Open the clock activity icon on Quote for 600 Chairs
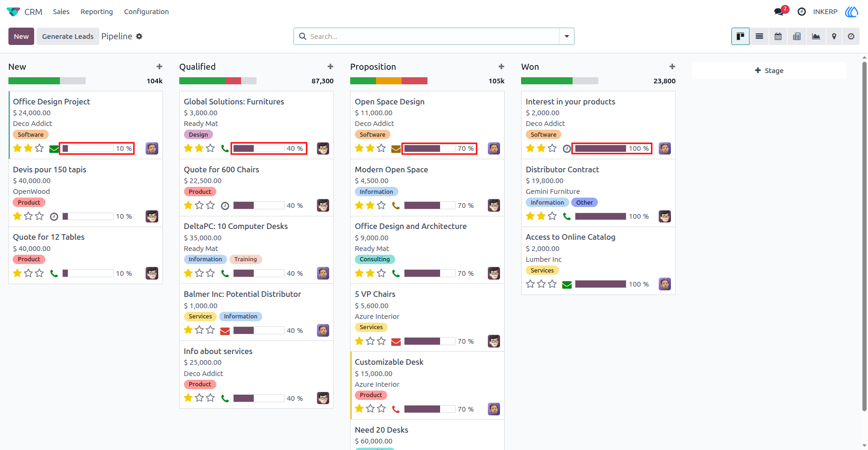This screenshot has height=450, width=868. [225, 206]
